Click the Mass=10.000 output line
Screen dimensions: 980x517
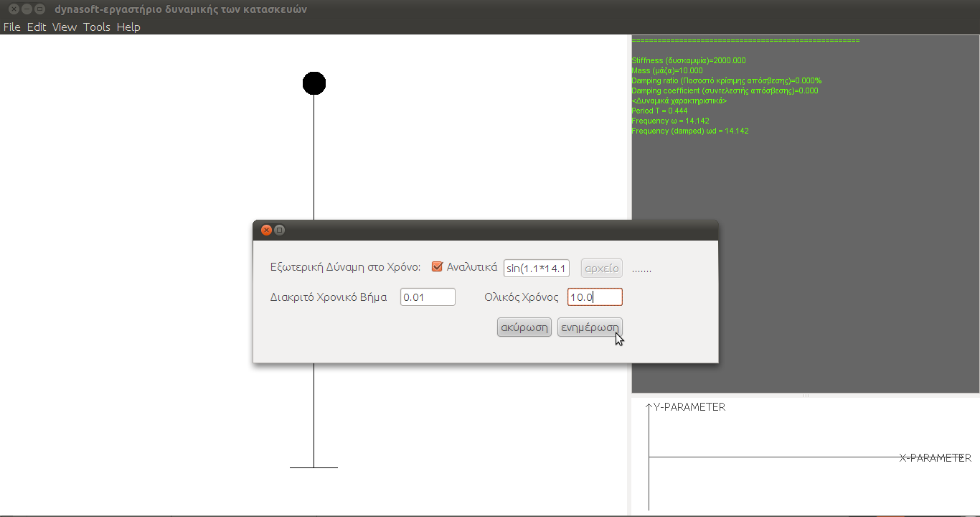[x=667, y=71]
